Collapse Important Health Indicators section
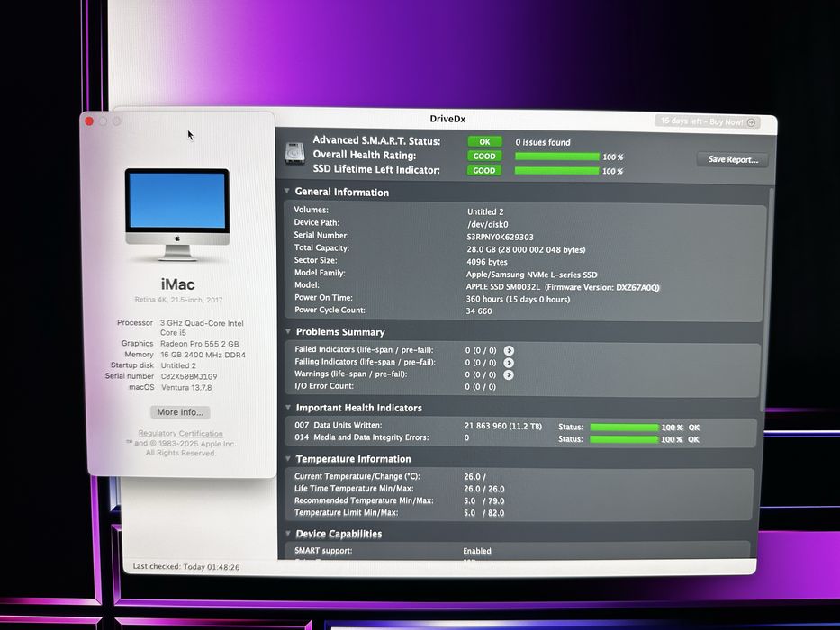840x630 pixels. pos(288,407)
